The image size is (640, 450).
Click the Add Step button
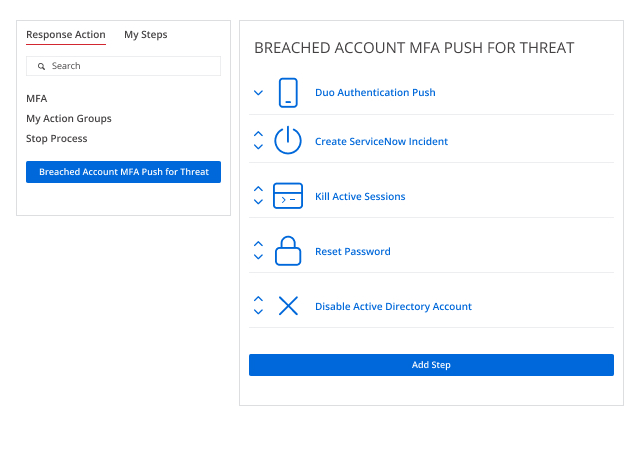[431, 365]
